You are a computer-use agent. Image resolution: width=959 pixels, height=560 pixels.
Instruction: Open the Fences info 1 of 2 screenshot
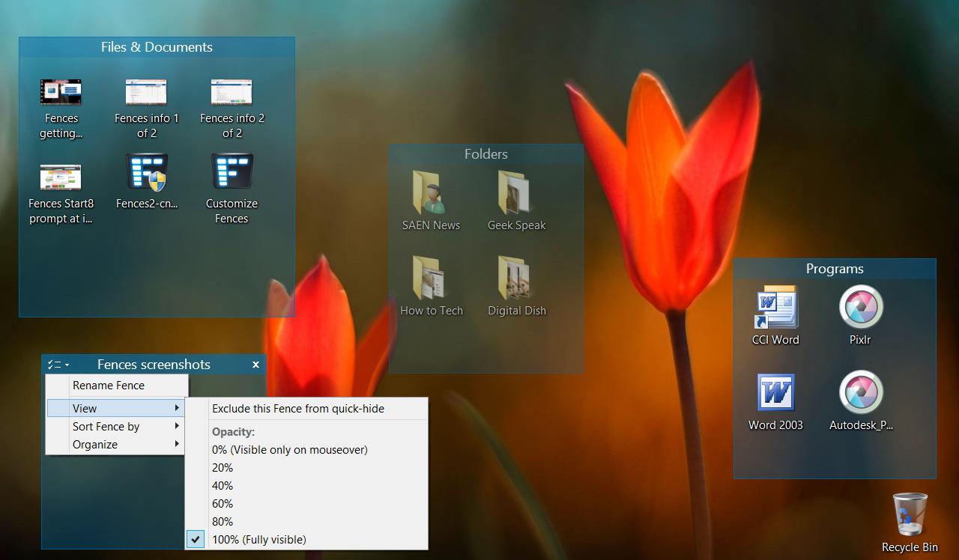(146, 91)
